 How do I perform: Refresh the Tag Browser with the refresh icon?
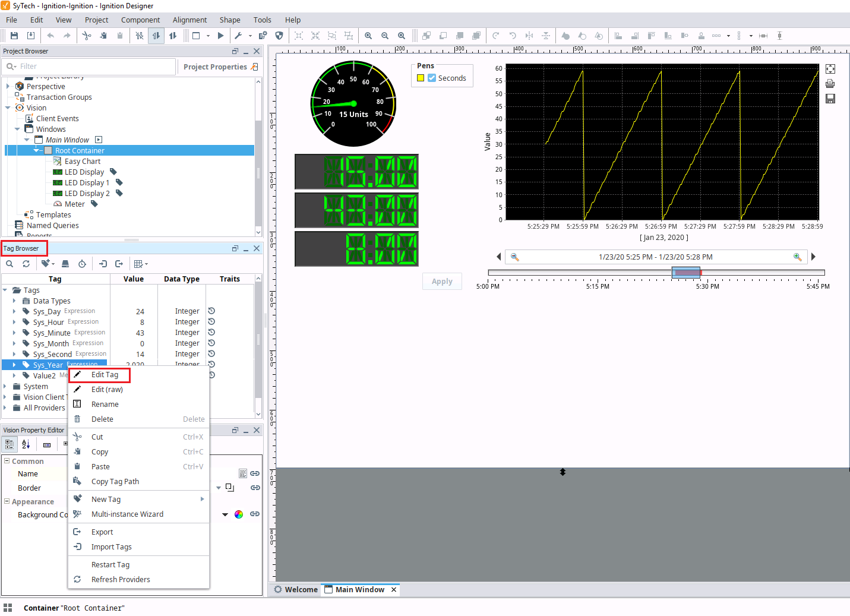(x=26, y=264)
